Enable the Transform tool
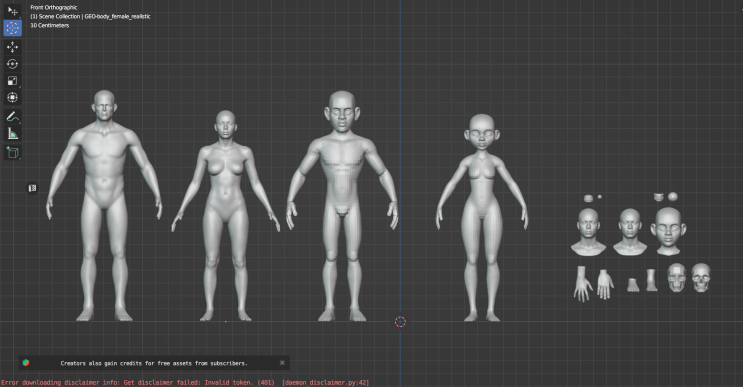This screenshot has width=743, height=387. tap(12, 97)
